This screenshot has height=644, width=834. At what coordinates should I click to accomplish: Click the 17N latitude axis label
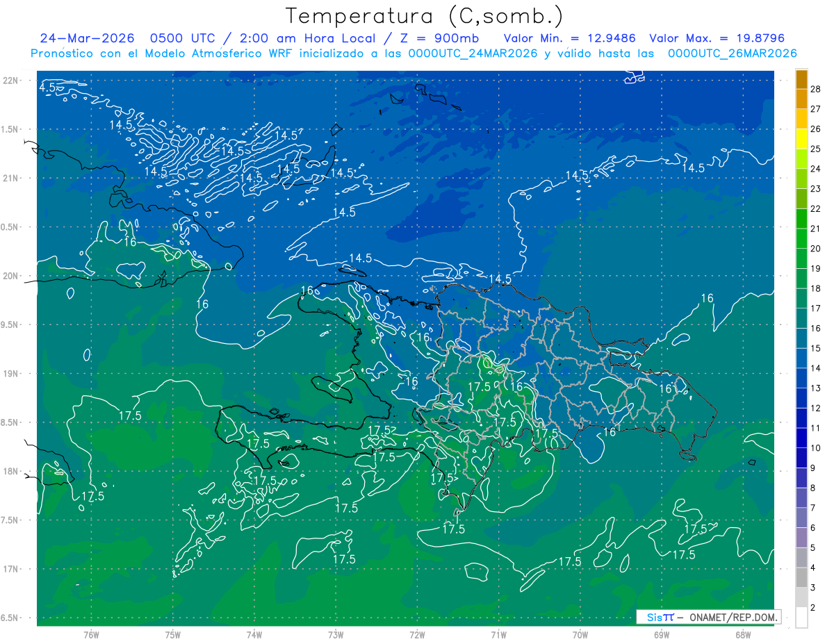pyautogui.click(x=12, y=569)
